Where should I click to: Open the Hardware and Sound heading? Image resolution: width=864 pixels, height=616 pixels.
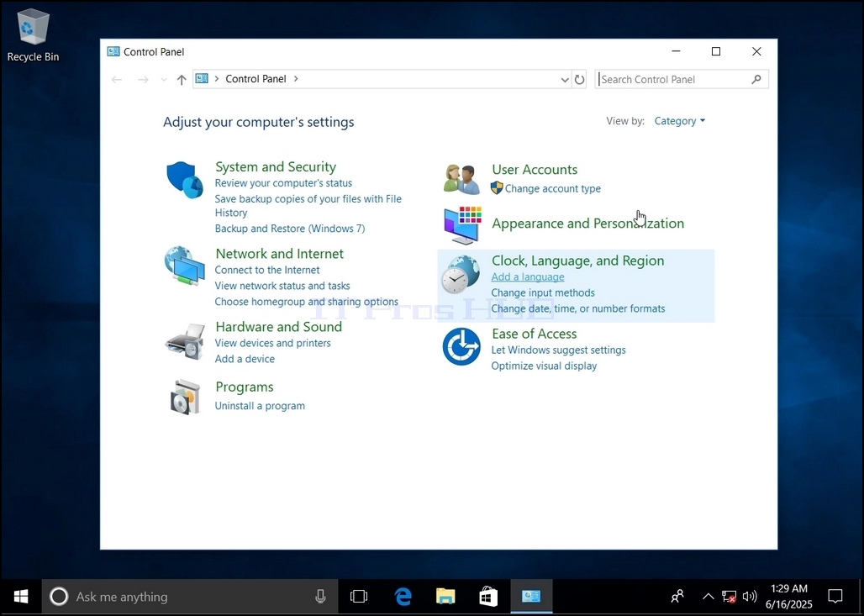click(x=278, y=327)
